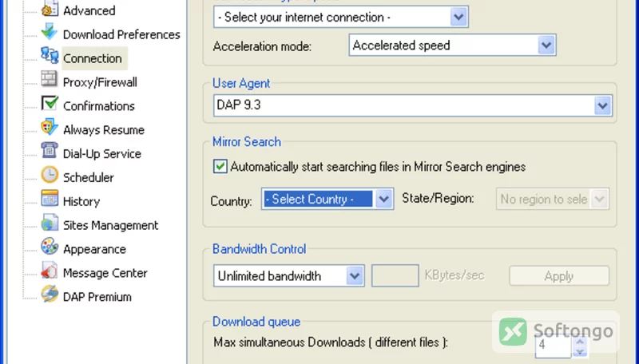Click the Proxy/Firewall brick wall icon
Image resolution: width=639 pixels, height=364 pixels.
[50, 79]
